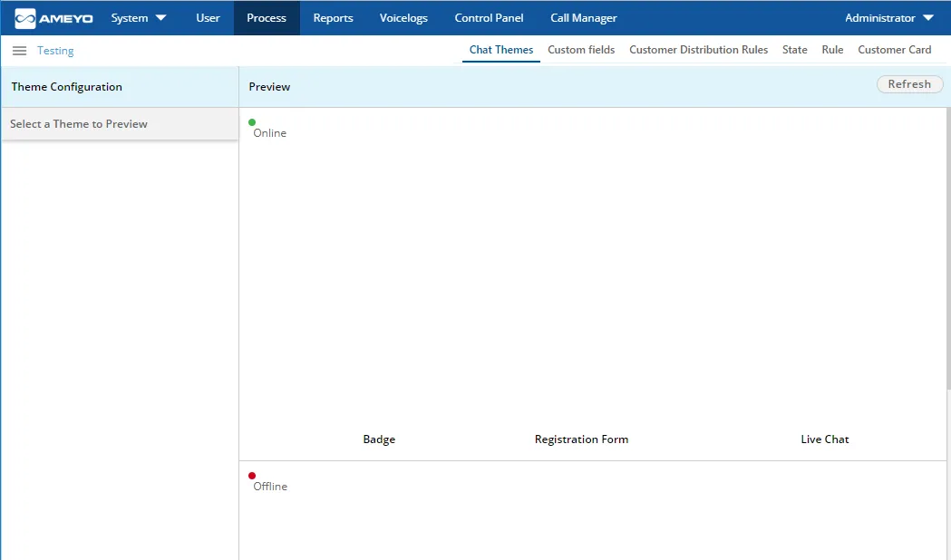Open the Administrator dropdown menu

pos(888,18)
